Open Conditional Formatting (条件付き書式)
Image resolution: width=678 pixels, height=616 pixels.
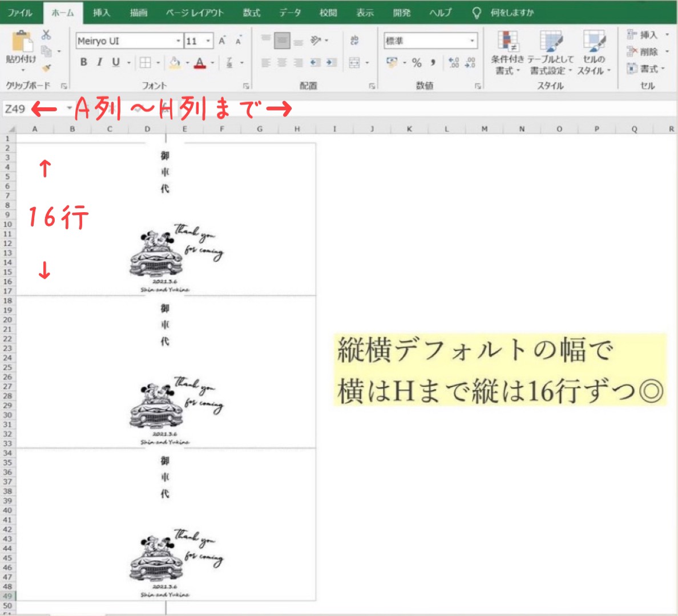point(507,52)
